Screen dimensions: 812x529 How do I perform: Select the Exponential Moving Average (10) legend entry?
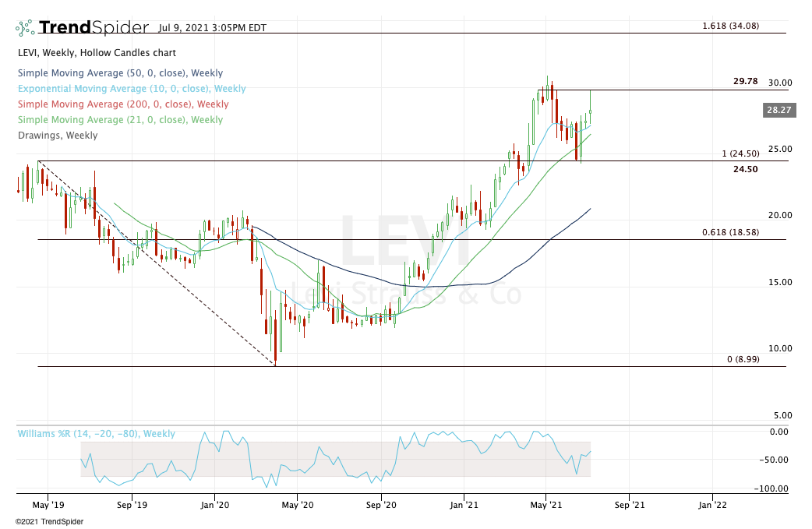coord(132,89)
